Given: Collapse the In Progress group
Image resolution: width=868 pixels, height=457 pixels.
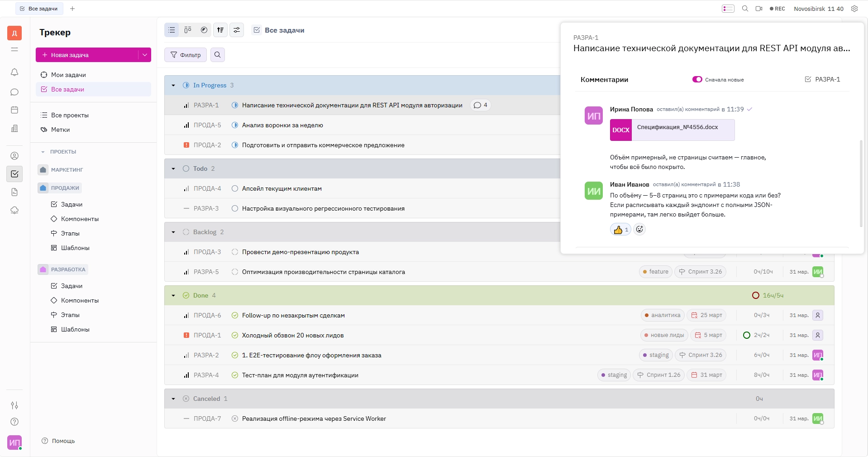Looking at the screenshot, I should [x=173, y=85].
